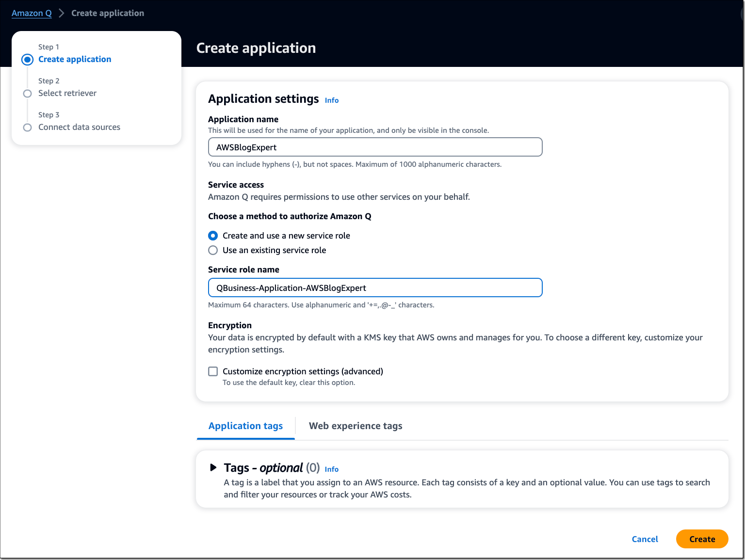
Task: Open the Application settings Info link
Action: click(x=332, y=100)
